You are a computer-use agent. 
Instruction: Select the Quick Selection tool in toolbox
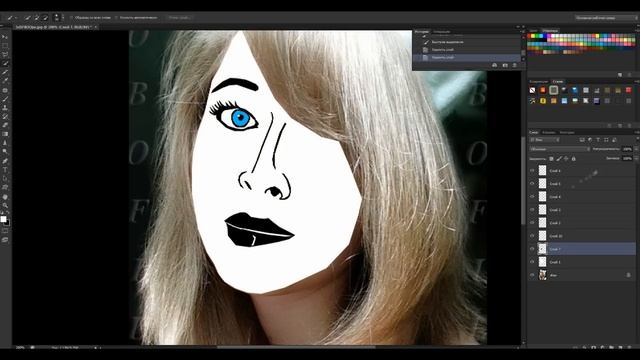[5, 64]
